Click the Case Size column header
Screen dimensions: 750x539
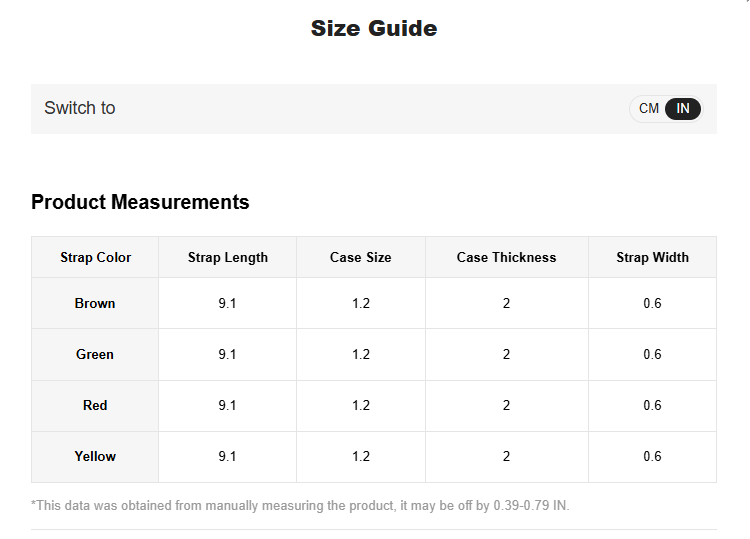pos(361,257)
